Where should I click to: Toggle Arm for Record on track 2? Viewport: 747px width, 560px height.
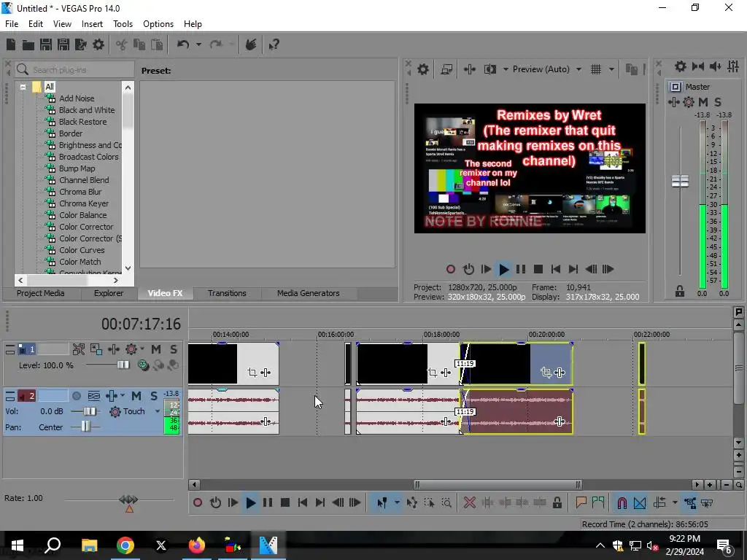pyautogui.click(x=76, y=396)
